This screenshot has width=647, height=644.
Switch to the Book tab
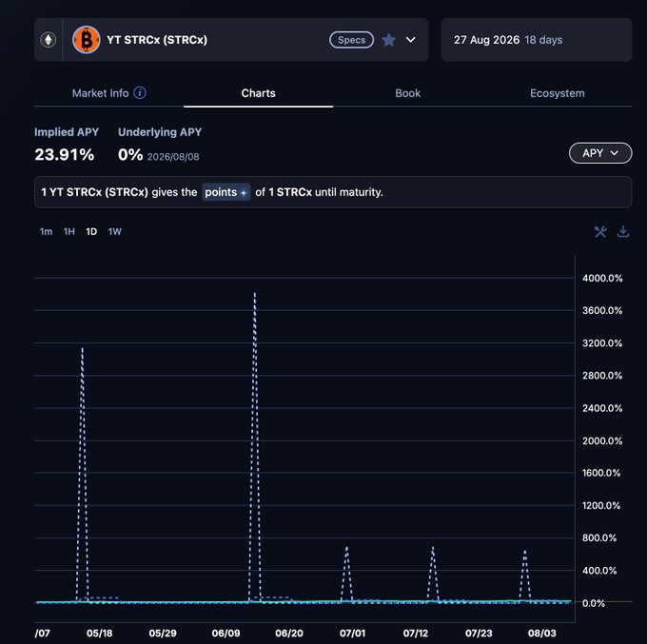coord(407,93)
